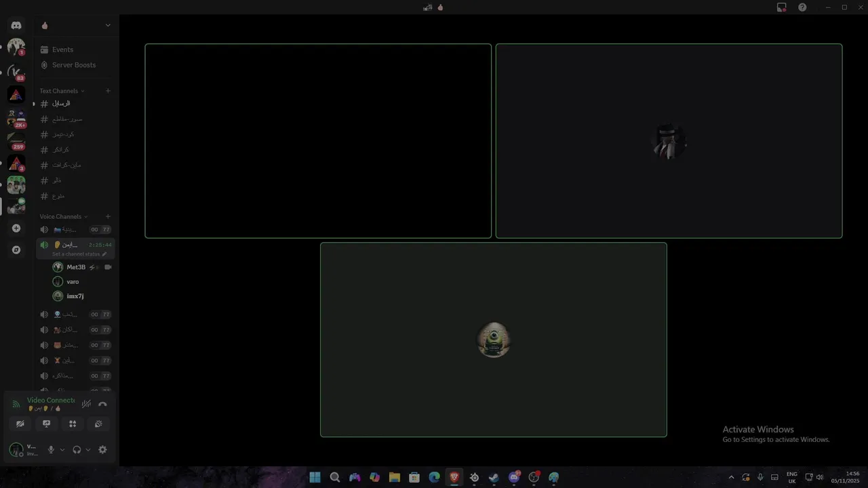The width and height of the screenshot is (868, 488).
Task: Open Windows Start menu
Action: [x=315, y=477]
